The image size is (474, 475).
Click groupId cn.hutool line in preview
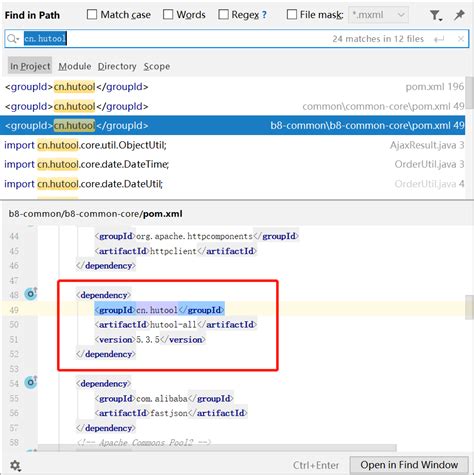click(x=159, y=310)
